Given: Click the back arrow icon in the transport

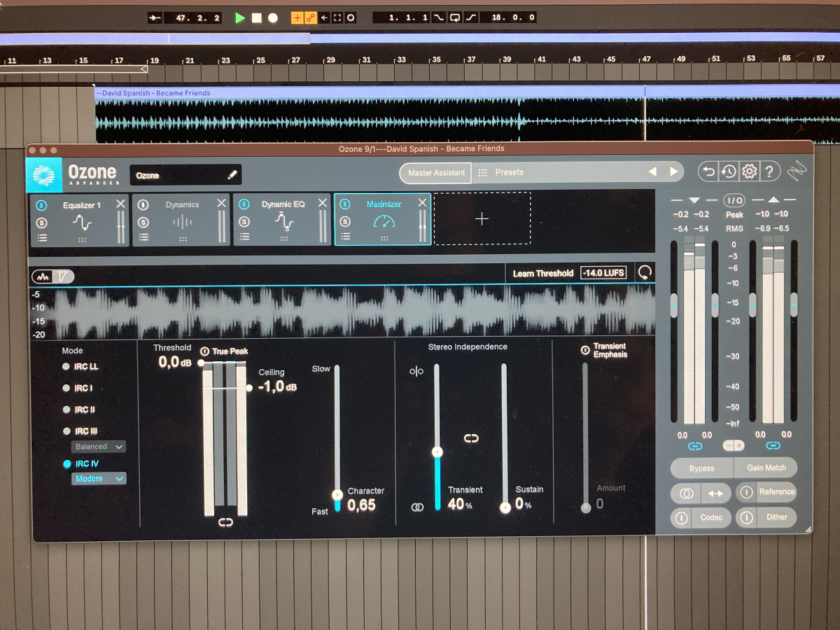Looking at the screenshot, I should 325,17.
